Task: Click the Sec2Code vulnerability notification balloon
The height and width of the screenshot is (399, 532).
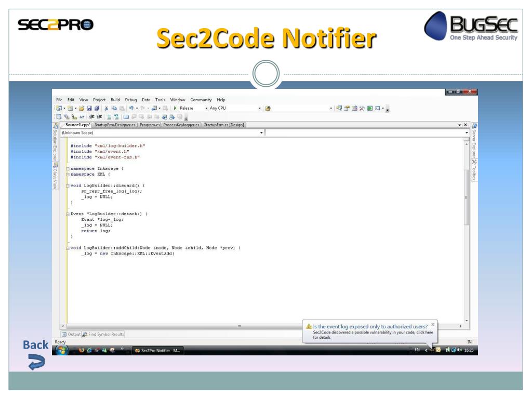Action: pyautogui.click(x=370, y=331)
